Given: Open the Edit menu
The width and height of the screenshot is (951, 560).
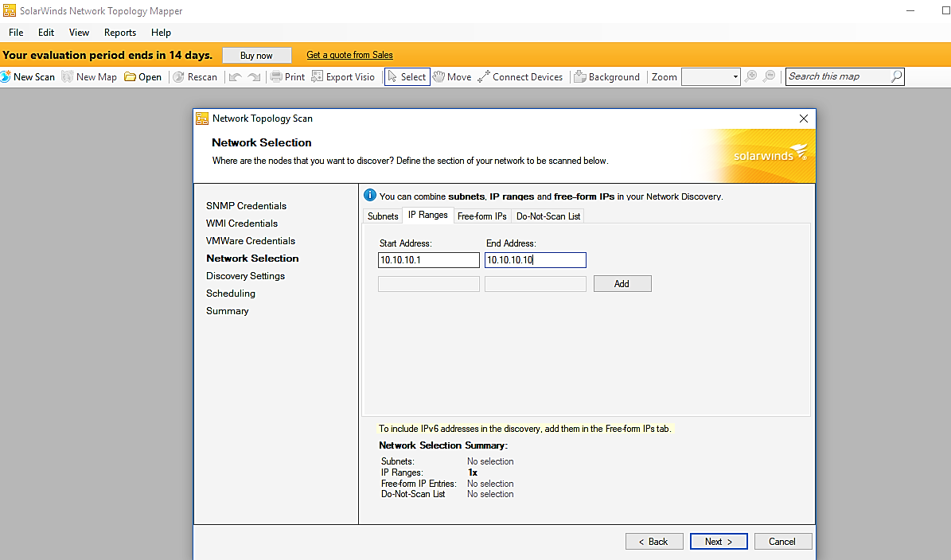Looking at the screenshot, I should point(46,33).
